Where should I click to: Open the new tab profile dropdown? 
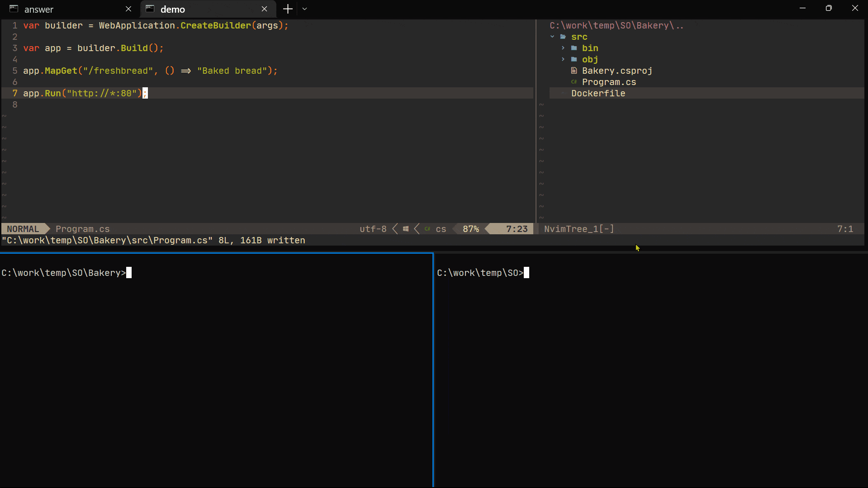305,9
